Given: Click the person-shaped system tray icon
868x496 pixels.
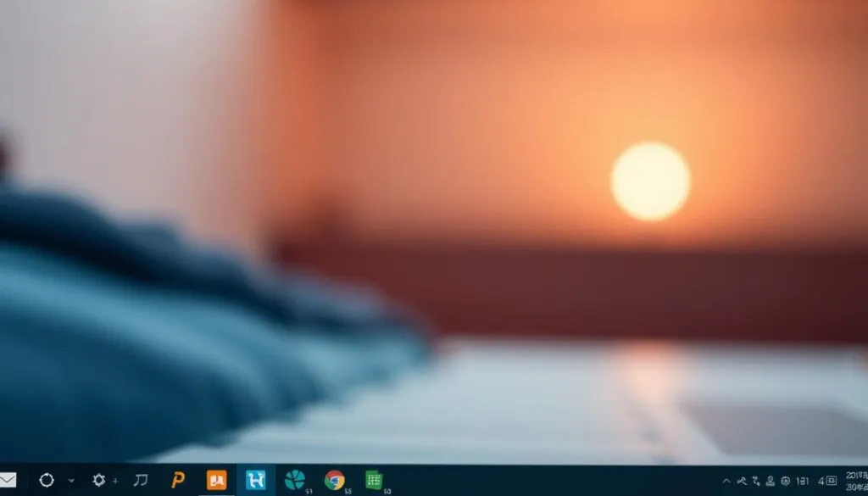Looking at the screenshot, I should coord(771,482).
